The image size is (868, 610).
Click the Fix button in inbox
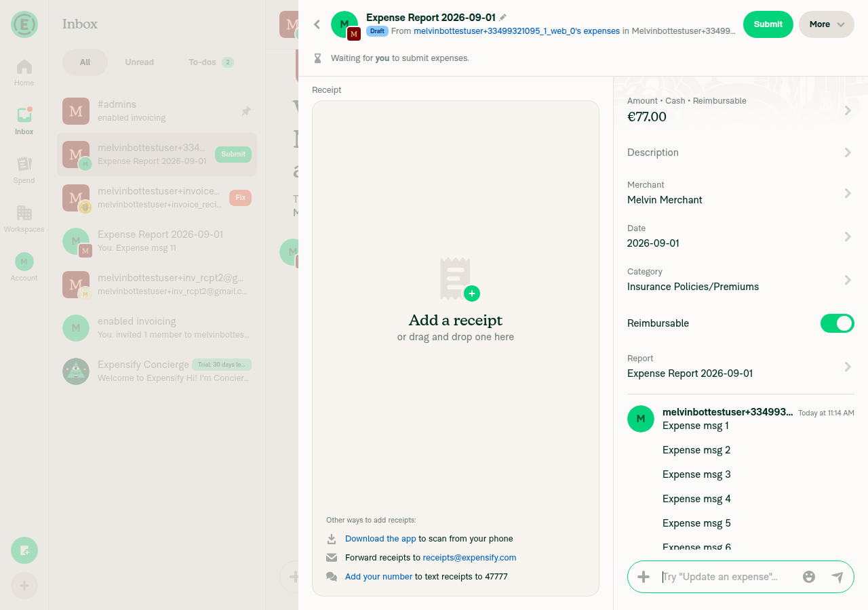[240, 198]
